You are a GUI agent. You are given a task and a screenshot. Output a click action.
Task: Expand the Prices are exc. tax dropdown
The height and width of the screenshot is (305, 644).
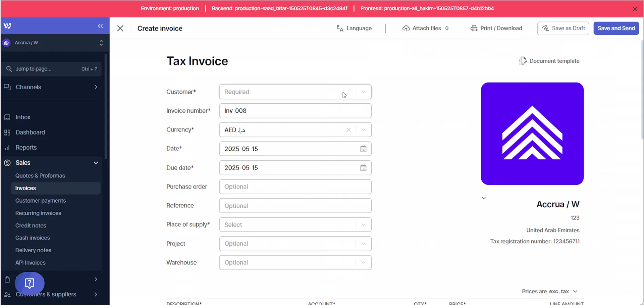[576, 291]
